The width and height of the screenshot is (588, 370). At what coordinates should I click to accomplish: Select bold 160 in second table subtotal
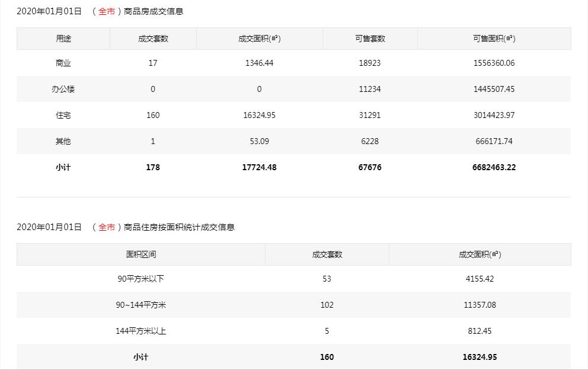point(327,357)
